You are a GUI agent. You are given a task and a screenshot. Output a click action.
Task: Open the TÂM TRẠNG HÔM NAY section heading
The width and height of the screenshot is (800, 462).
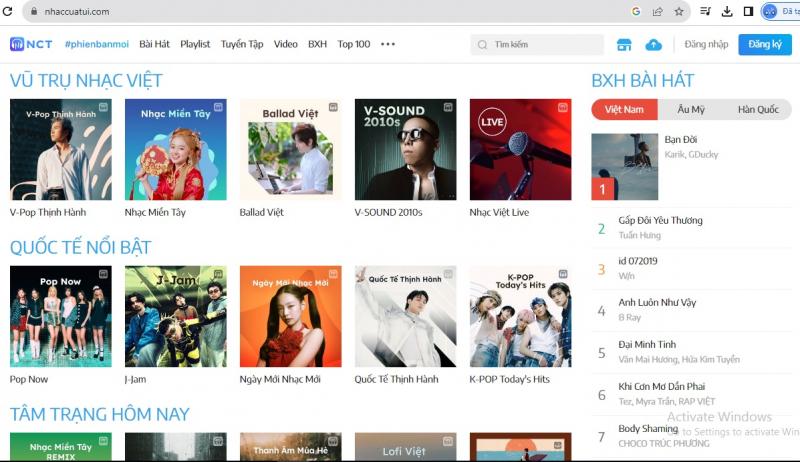pos(99,415)
